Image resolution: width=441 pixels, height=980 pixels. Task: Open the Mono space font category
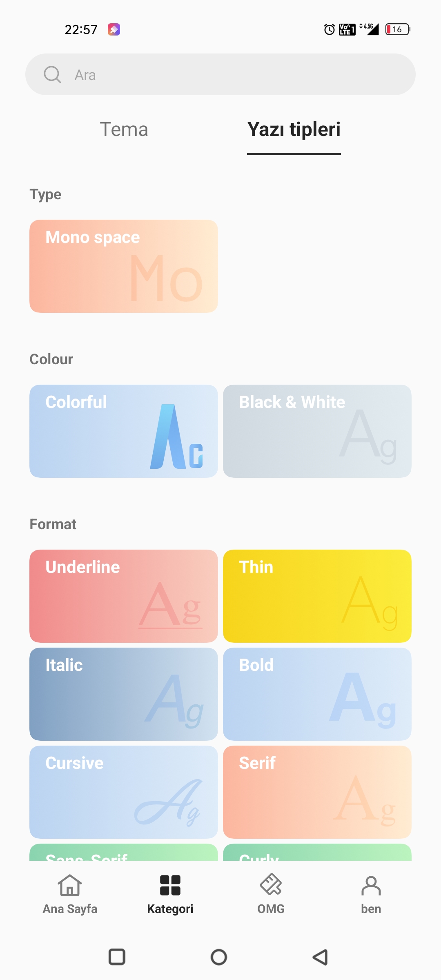(x=124, y=266)
